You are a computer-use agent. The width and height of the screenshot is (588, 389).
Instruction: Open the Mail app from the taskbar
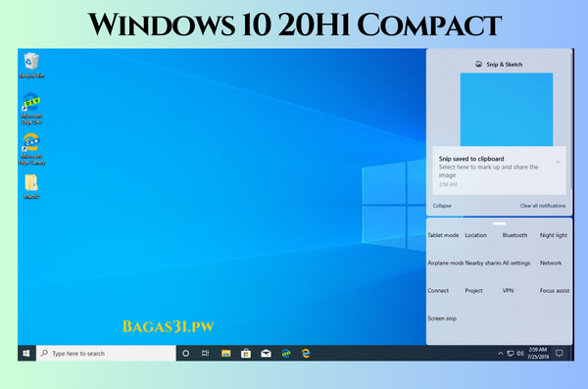click(x=266, y=354)
